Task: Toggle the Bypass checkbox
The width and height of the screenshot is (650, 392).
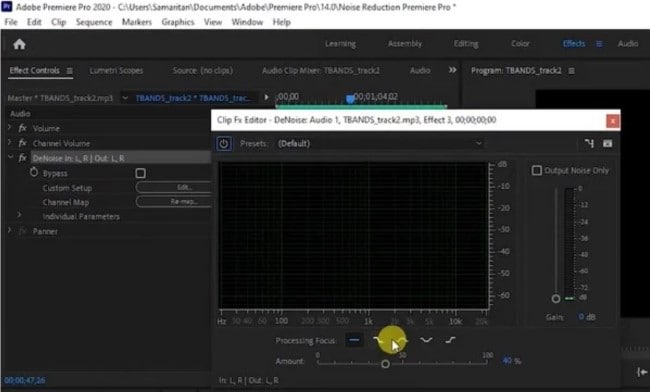Action: tap(141, 173)
